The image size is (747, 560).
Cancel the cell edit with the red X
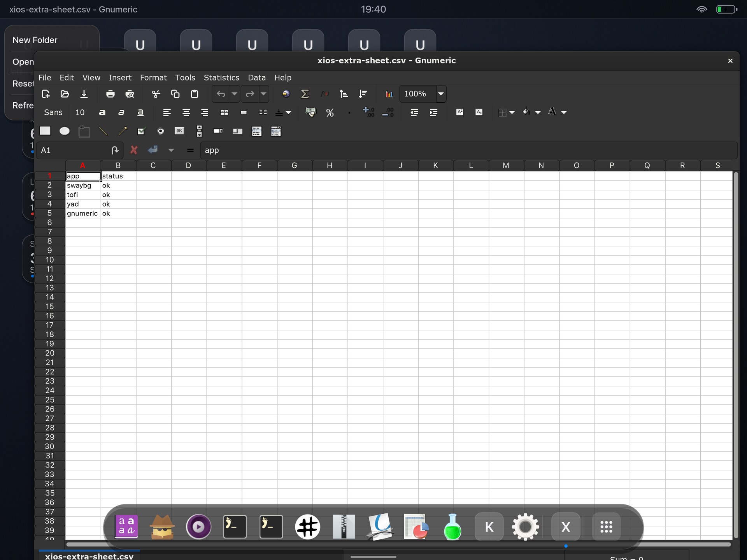coord(133,150)
